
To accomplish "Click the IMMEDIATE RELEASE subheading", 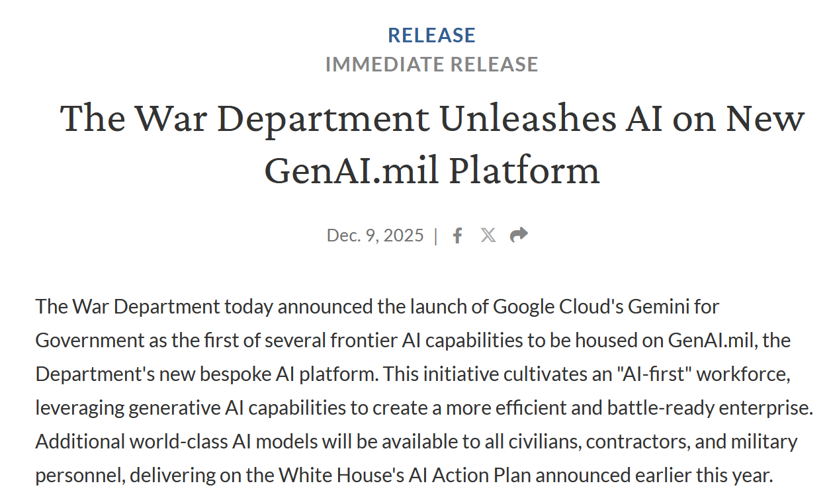I will coord(431,64).
